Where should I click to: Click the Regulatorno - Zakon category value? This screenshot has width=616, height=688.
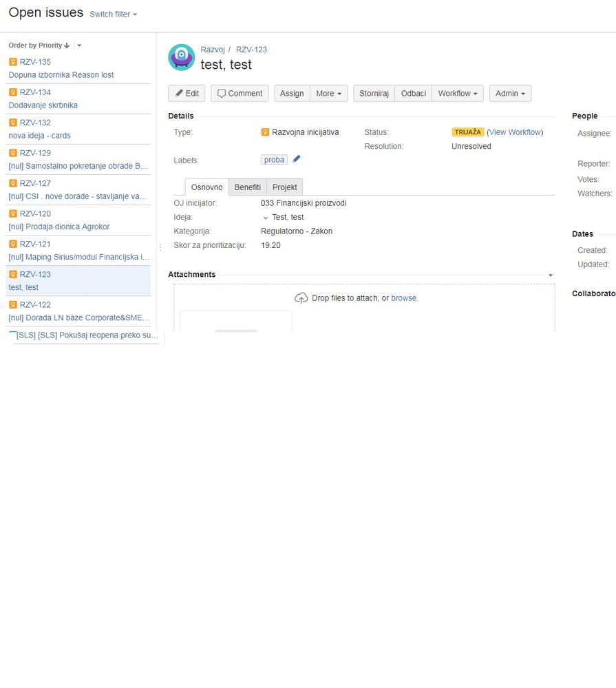(297, 231)
